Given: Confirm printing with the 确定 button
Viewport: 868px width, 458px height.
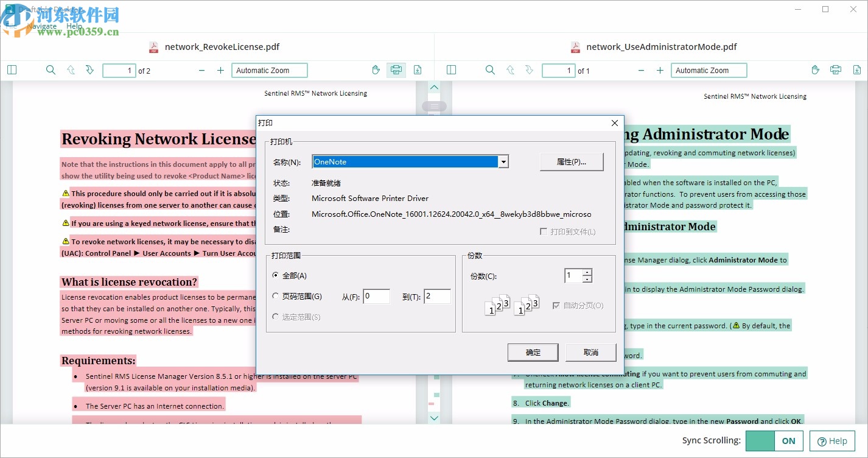Looking at the screenshot, I should pyautogui.click(x=533, y=352).
